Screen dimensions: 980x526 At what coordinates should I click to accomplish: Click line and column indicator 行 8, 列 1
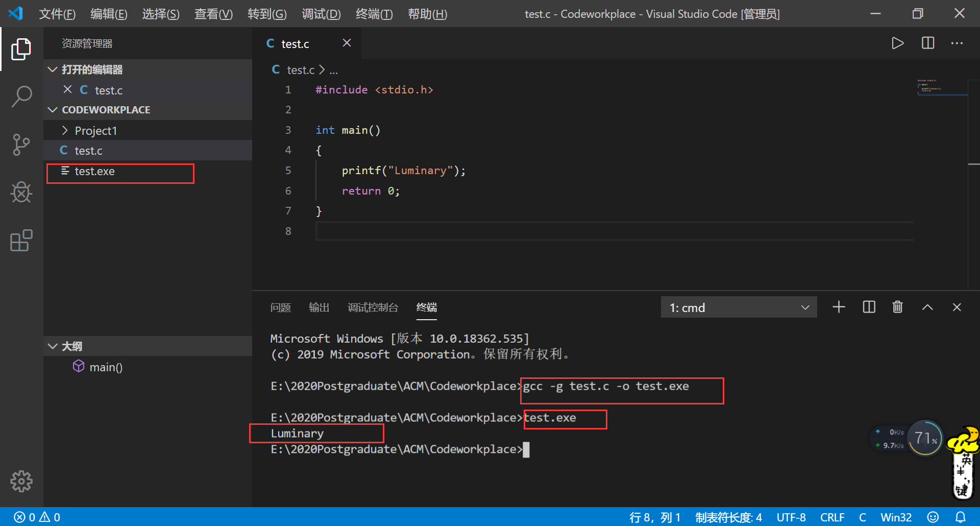(655, 517)
